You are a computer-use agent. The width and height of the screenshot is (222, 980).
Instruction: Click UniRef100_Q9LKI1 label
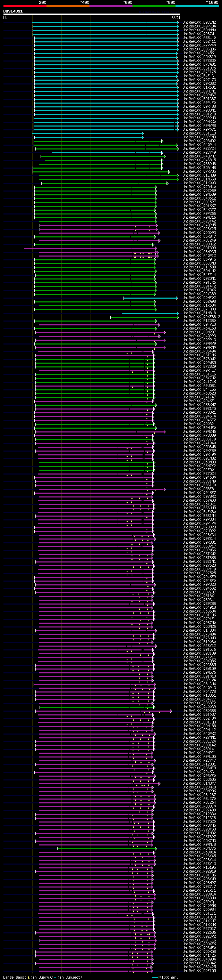199,890
